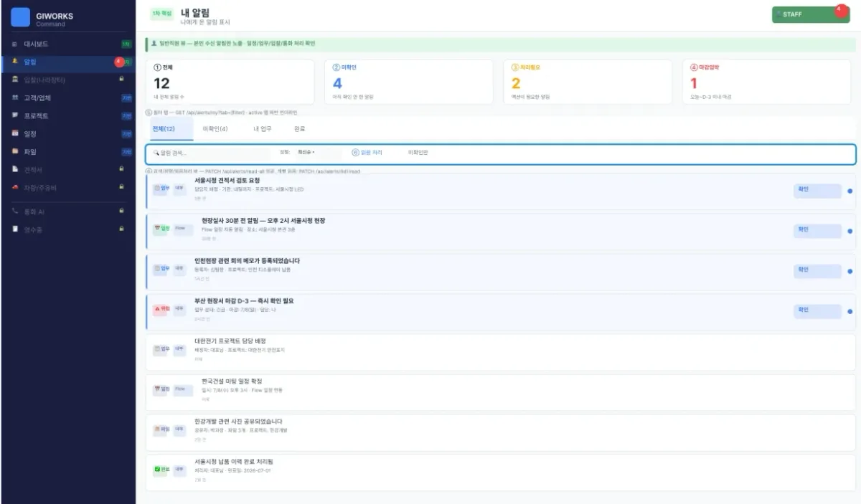Click the folder icon beside 파일 in sidebar
Screen dimensions: 861x504
pos(15,151)
